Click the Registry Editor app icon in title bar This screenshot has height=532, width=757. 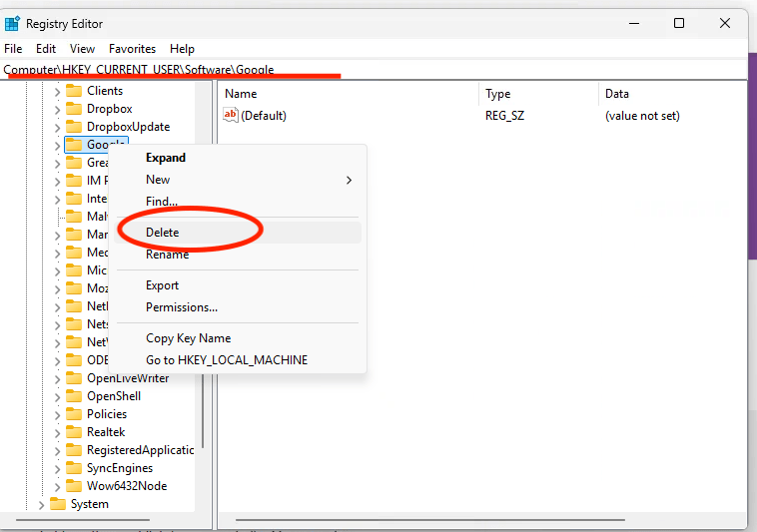12,23
